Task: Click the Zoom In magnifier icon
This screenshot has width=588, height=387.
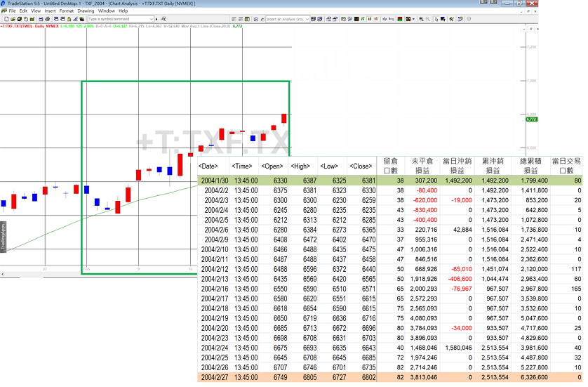Action: 420,19
